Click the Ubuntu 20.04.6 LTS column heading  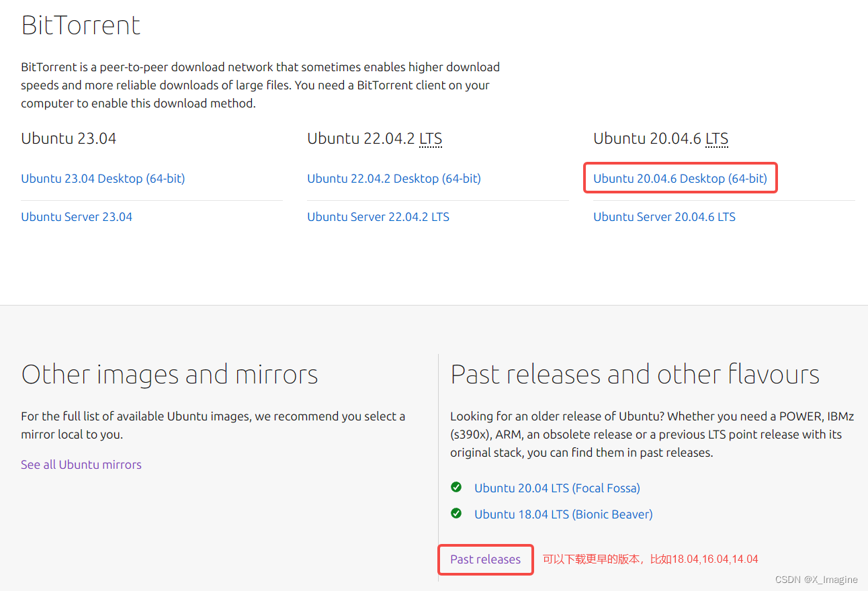[x=660, y=139]
